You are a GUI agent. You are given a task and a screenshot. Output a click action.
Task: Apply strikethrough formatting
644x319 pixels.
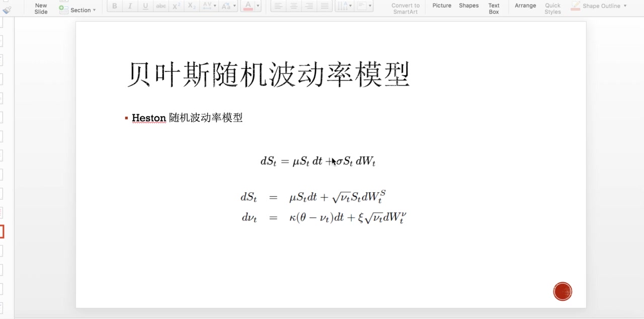coord(160,6)
